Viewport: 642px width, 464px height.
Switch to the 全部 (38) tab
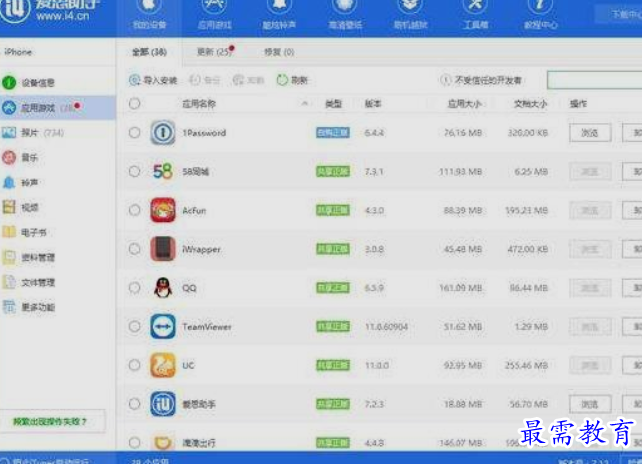pyautogui.click(x=149, y=52)
